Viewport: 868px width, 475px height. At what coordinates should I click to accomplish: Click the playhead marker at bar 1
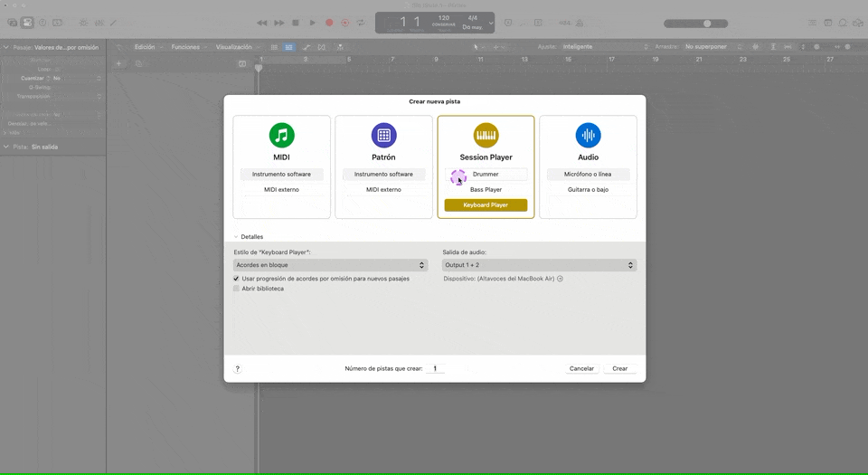[259, 68]
